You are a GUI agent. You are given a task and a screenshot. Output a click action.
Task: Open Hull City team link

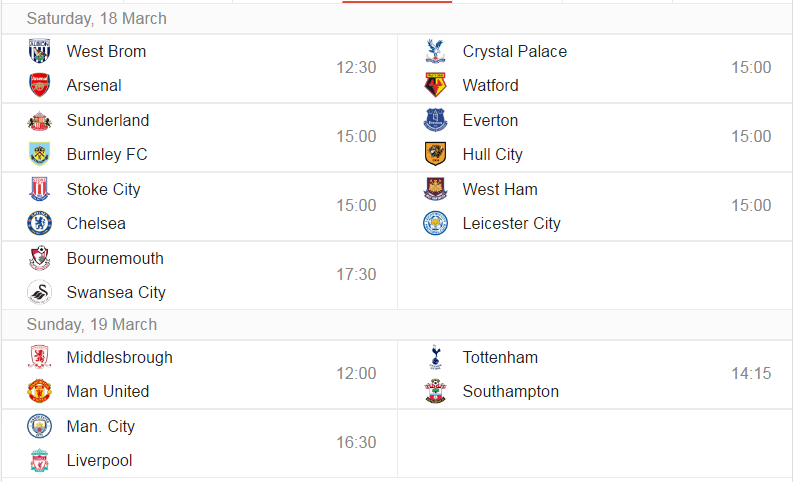tap(492, 154)
